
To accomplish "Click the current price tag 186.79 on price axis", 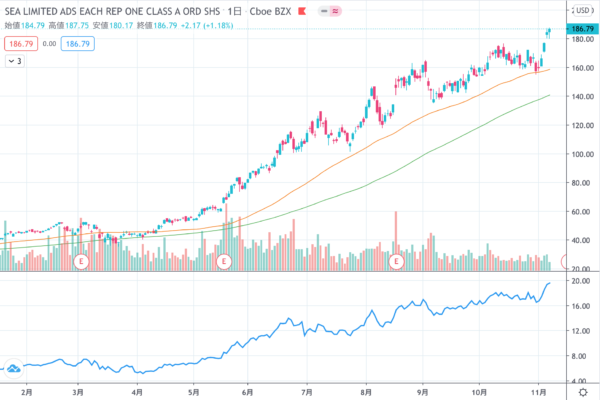I will [x=582, y=29].
